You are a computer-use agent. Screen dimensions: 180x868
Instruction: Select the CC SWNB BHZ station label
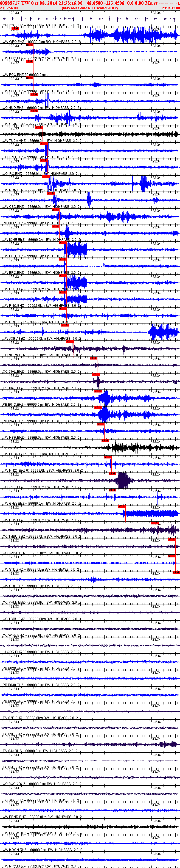(x=42, y=554)
